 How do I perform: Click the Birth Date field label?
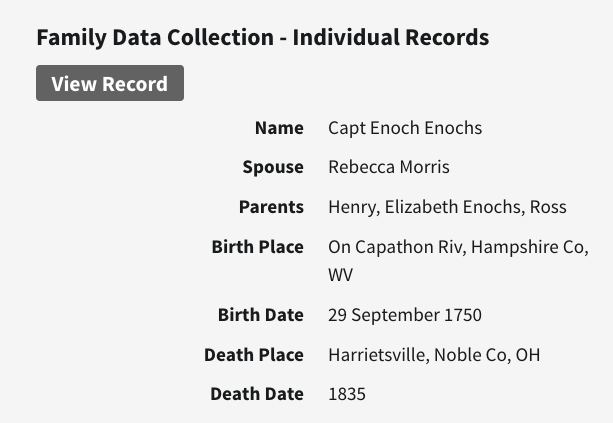coord(260,315)
